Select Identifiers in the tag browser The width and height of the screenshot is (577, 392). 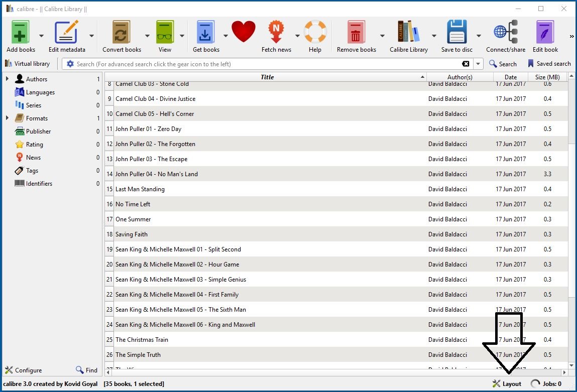[x=39, y=184]
